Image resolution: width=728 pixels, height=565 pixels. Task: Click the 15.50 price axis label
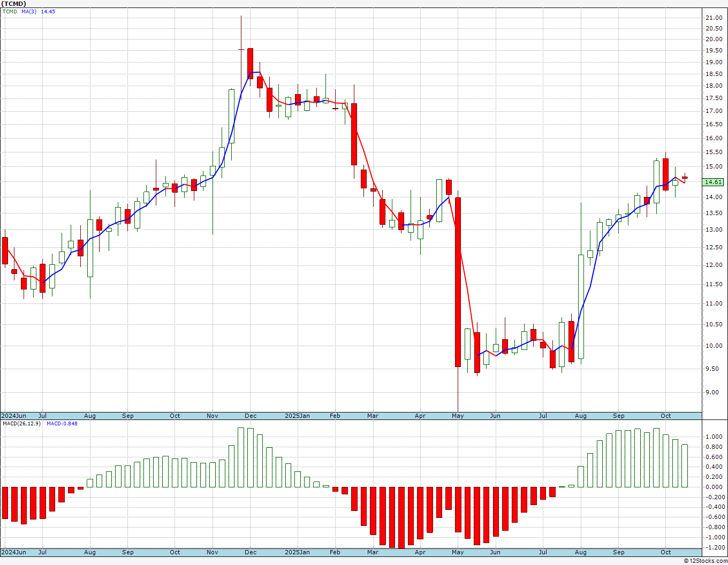713,152
